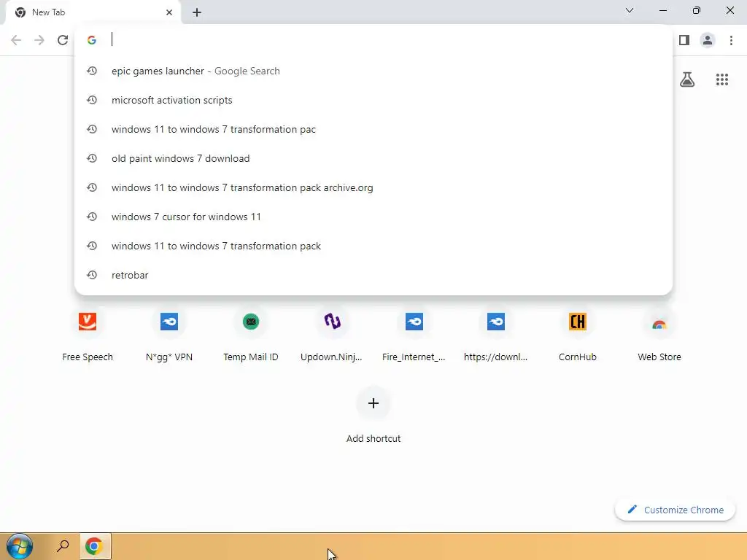
Task: Open the Google apps grid
Action: click(x=722, y=79)
